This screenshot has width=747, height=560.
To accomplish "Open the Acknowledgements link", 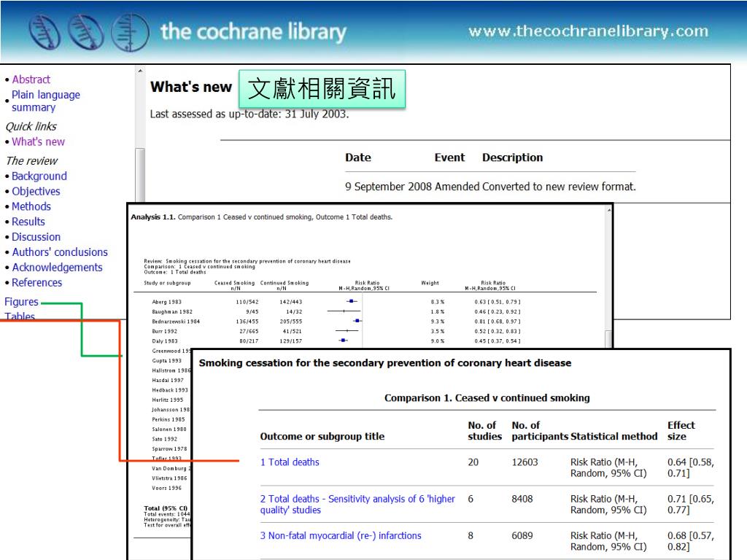I will [57, 268].
